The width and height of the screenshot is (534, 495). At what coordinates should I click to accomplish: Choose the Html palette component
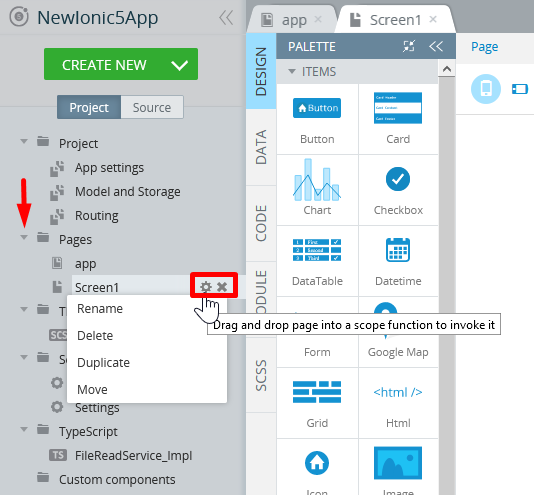click(x=398, y=403)
